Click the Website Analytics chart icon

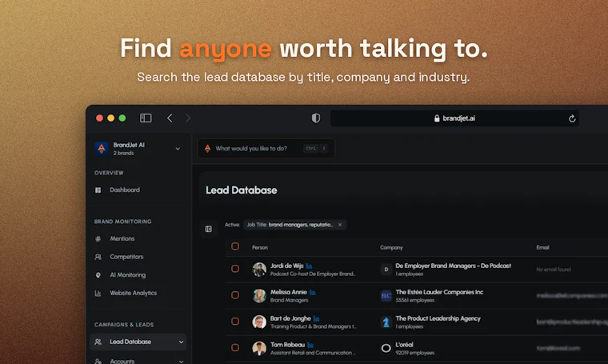(98, 293)
